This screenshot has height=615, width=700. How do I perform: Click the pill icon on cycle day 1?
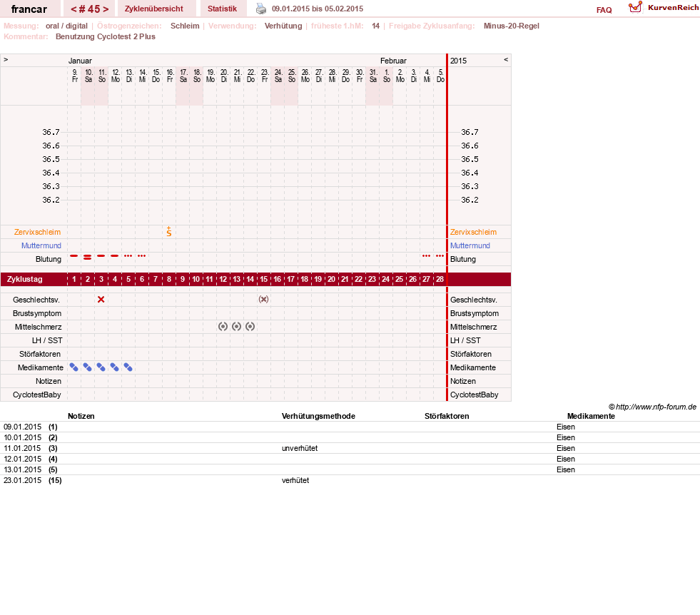(x=73, y=367)
